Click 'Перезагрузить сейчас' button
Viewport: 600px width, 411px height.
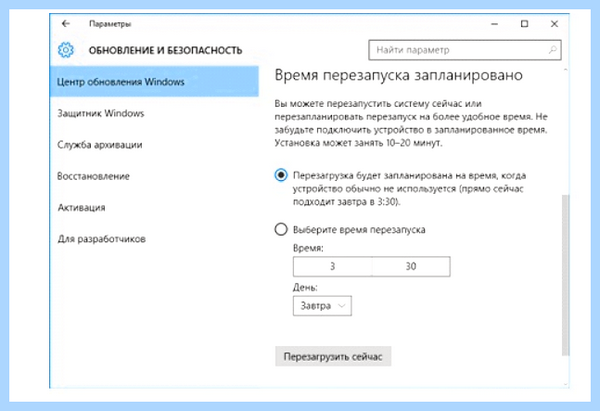(333, 357)
